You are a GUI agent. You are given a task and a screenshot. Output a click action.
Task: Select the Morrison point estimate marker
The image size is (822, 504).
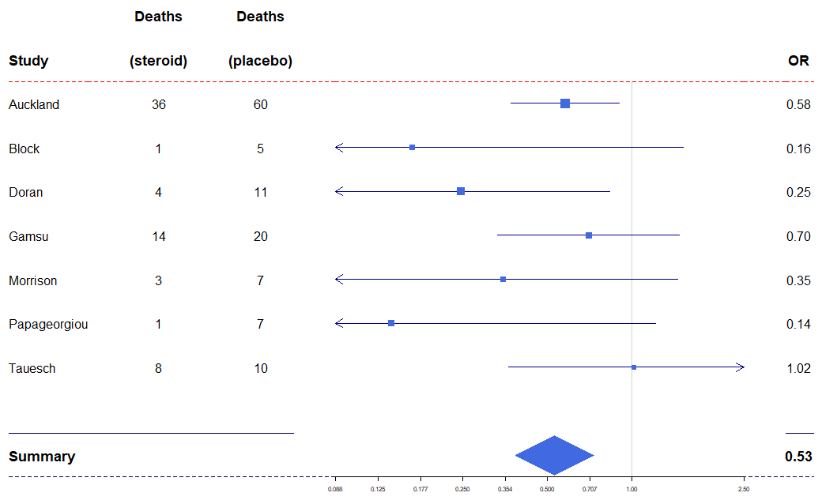pos(503,279)
